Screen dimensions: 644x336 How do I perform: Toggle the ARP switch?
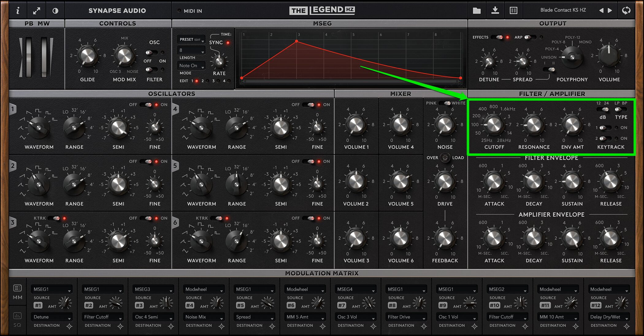click(530, 37)
